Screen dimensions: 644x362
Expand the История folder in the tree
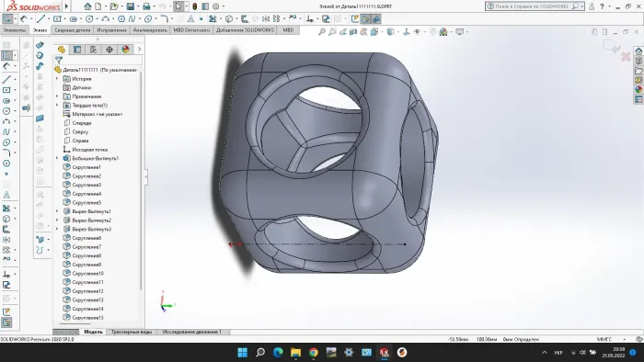point(57,78)
